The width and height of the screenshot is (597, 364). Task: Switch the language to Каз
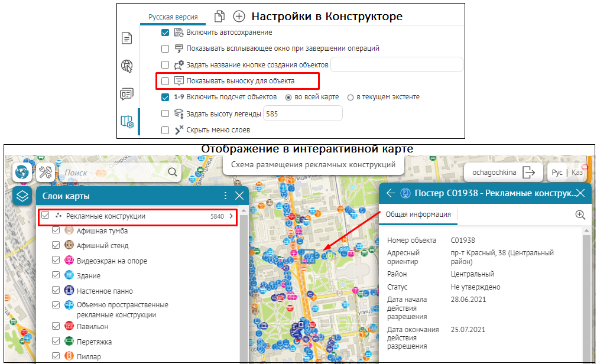click(576, 173)
